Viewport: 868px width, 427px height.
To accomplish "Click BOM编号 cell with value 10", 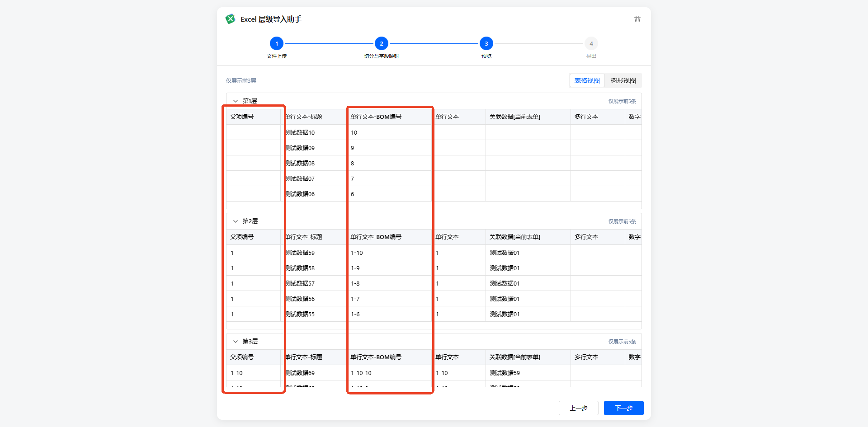I will click(389, 132).
